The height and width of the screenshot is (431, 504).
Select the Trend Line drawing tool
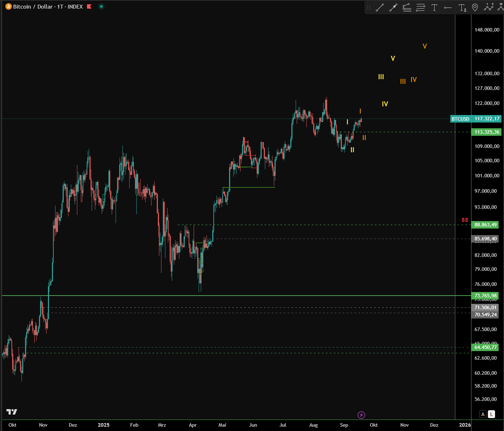380,8
